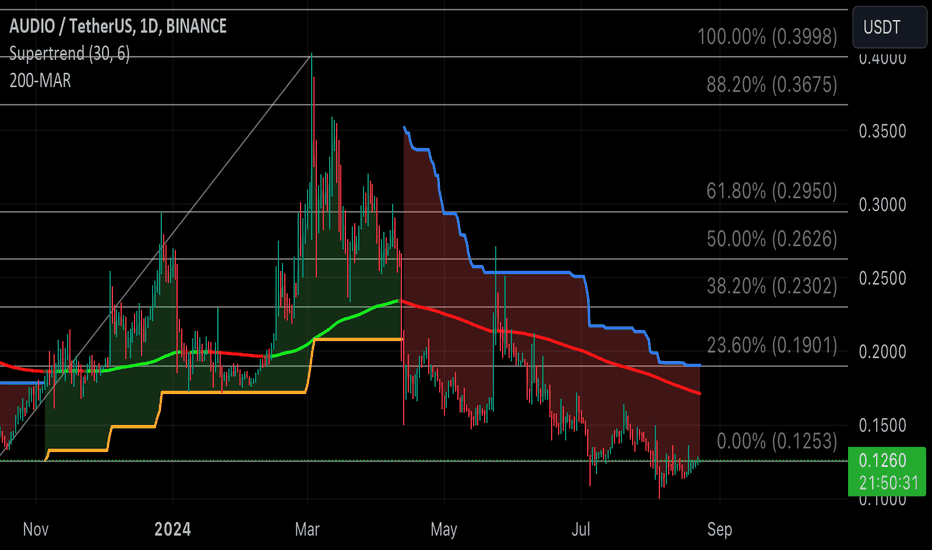Click the green 0.1260 current price label
Screen dimensions: 932x550
(887, 472)
